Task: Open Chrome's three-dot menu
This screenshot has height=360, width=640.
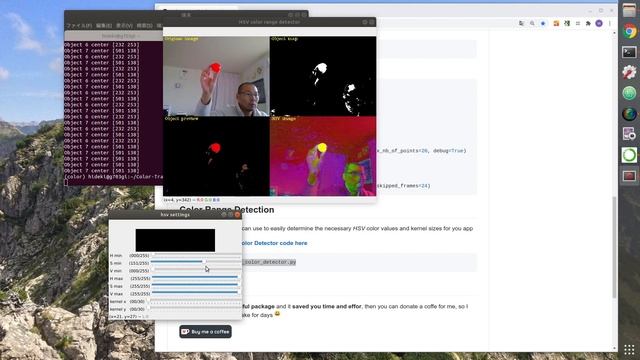Action: (610, 24)
